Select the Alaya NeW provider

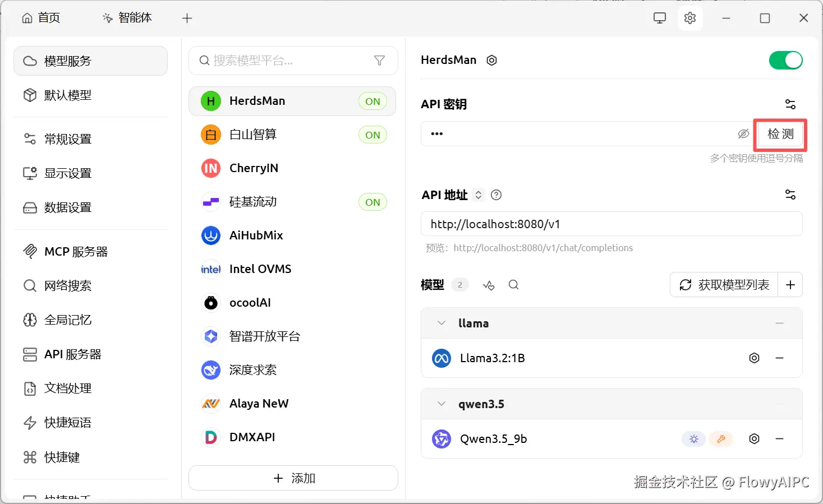(x=292, y=404)
